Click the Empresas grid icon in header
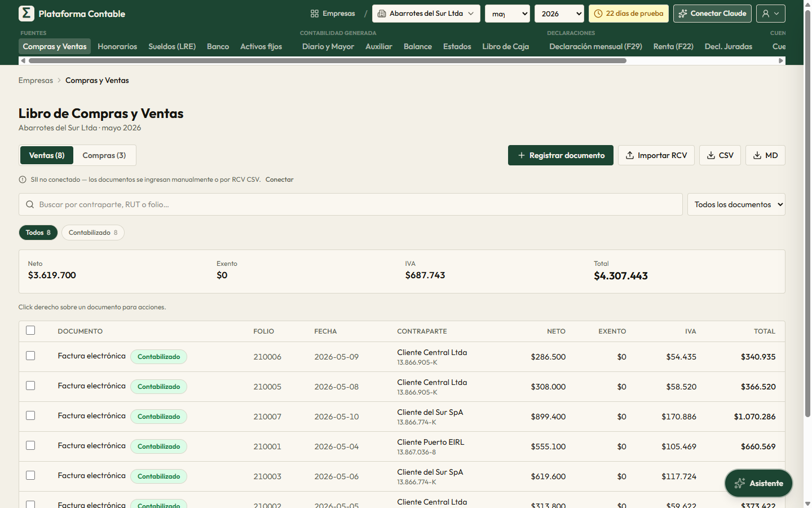Image resolution: width=812 pixels, height=508 pixels. coord(315,14)
